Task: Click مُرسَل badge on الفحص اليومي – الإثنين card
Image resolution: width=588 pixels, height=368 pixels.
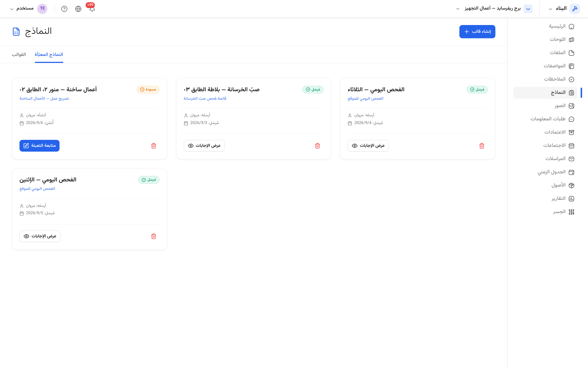Action: 149,180
